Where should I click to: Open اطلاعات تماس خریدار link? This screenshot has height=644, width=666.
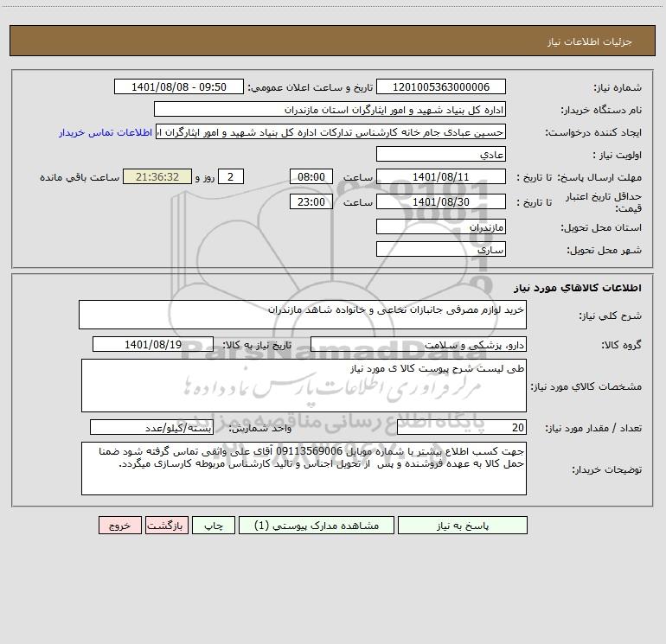tap(106, 132)
